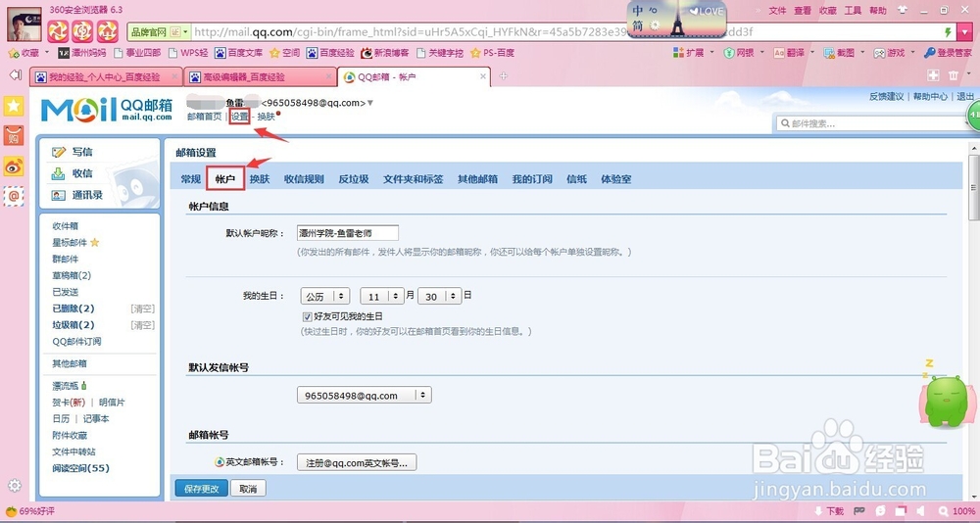This screenshot has width=980, height=523.
Task: Click the back navigation pinwheel icon
Action: click(58, 30)
